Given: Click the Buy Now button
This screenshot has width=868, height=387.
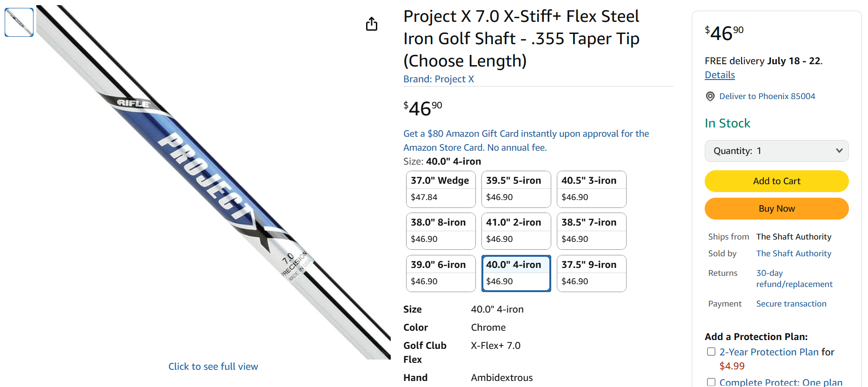Looking at the screenshot, I should click(x=776, y=208).
